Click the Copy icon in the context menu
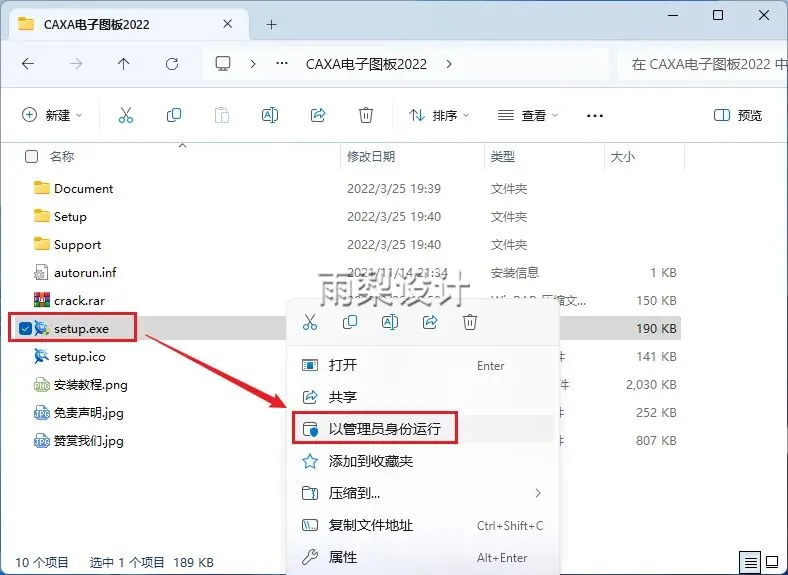Viewport: 788px width, 575px height. pos(350,322)
